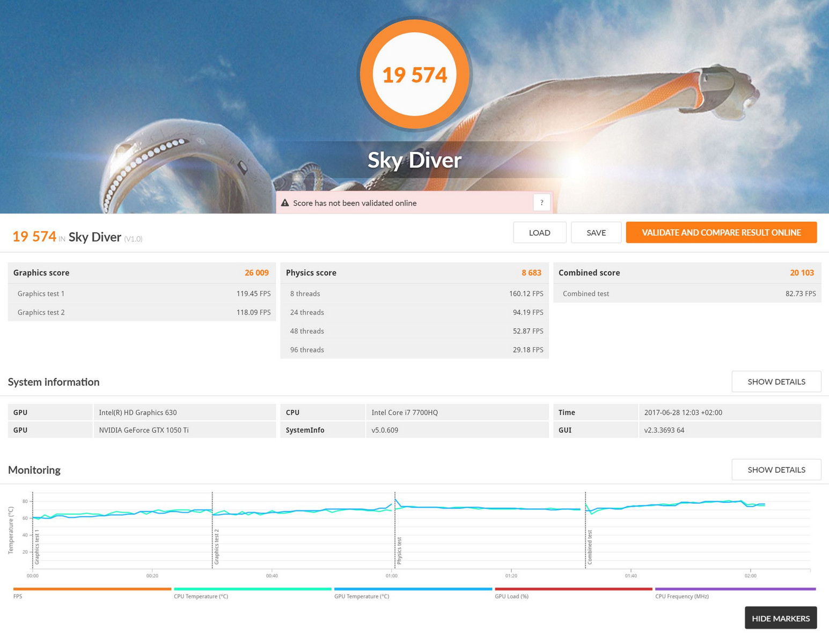
Task: Click the 52.87 FPS value
Action: click(528, 331)
